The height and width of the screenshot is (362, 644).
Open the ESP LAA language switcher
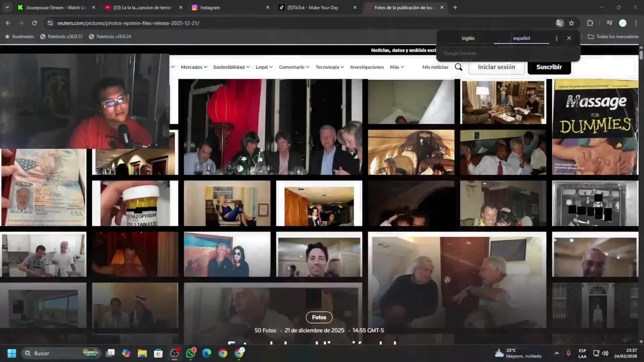(x=582, y=353)
